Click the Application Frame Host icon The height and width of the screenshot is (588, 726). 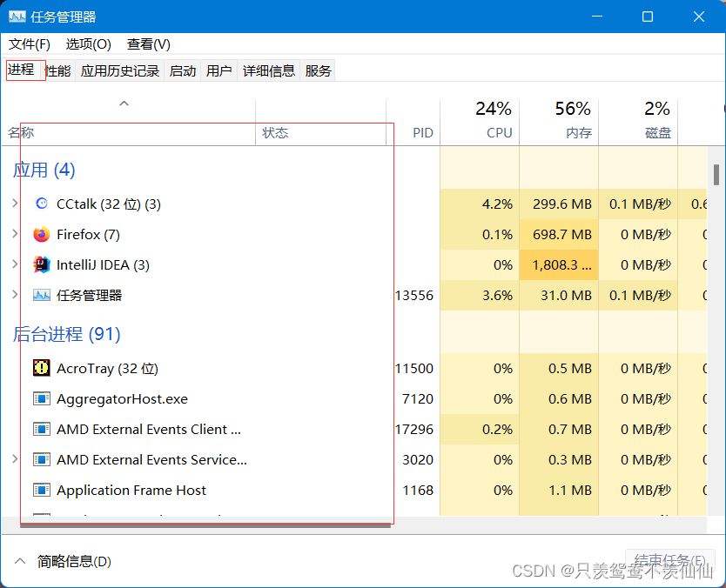pyautogui.click(x=41, y=490)
